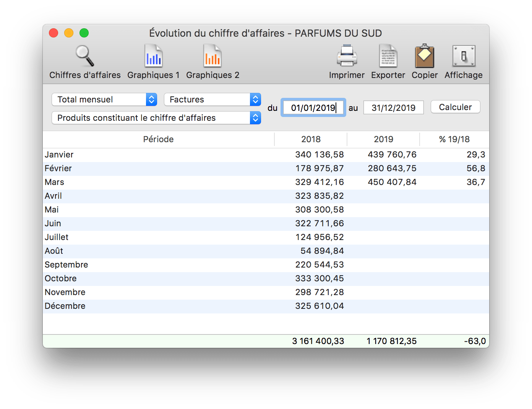
Task: Select the Août row label
Action: (54, 251)
